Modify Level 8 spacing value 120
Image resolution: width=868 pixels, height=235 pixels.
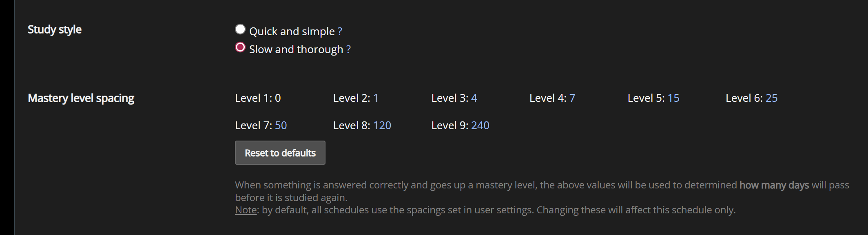click(382, 125)
